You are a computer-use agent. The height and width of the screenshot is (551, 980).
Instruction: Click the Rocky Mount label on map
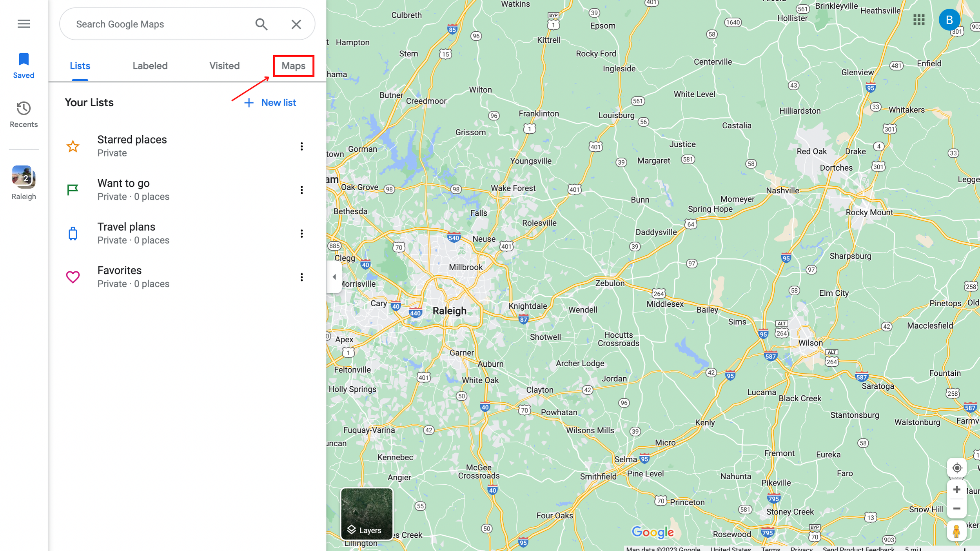[x=869, y=212]
